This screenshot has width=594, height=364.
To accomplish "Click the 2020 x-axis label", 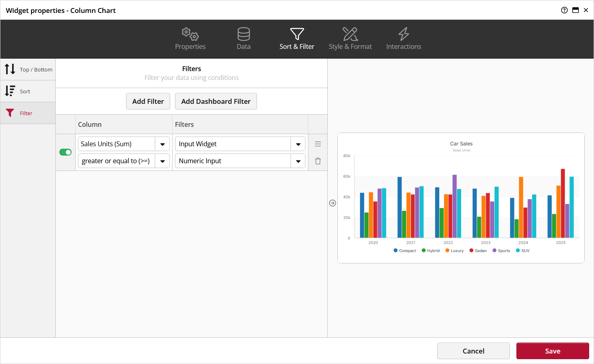I will (x=373, y=243).
